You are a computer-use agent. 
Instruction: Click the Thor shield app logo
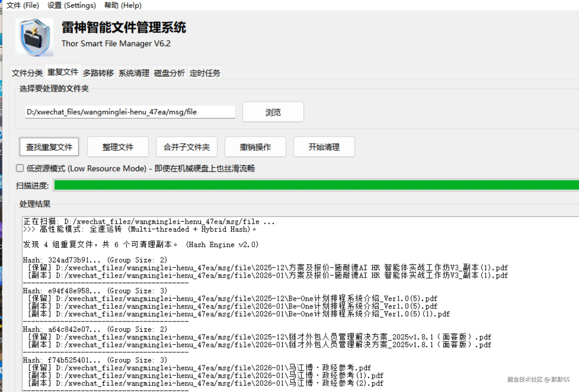pos(34,37)
